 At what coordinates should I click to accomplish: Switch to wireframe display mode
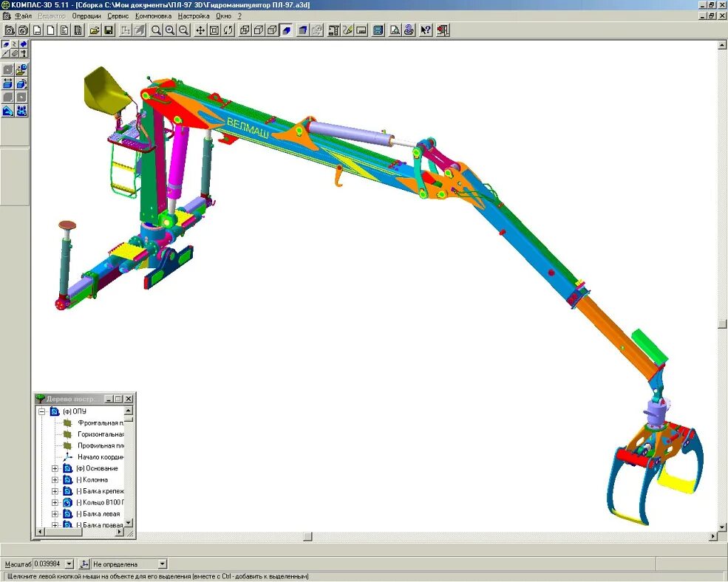tap(245, 30)
